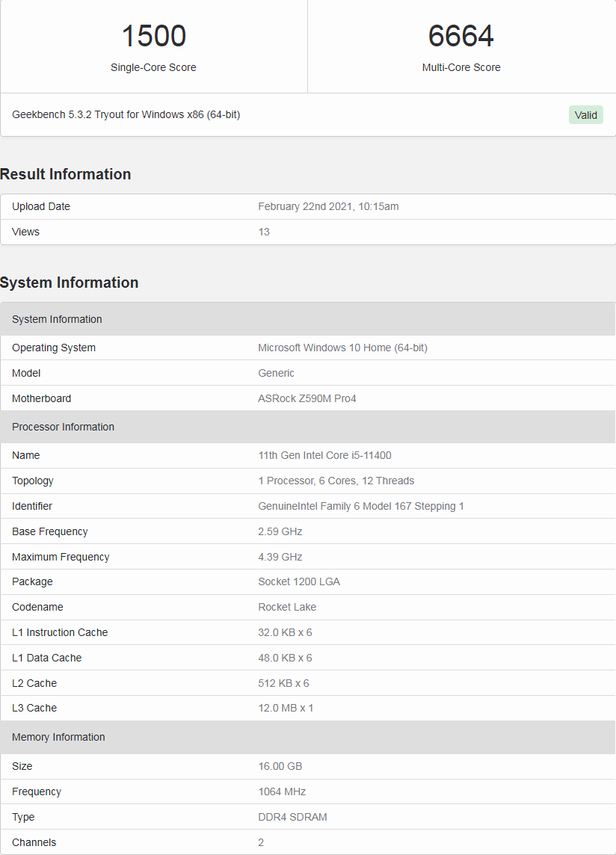
Task: Click the 11th Gen Intel Core i5-11400 name
Action: point(324,455)
